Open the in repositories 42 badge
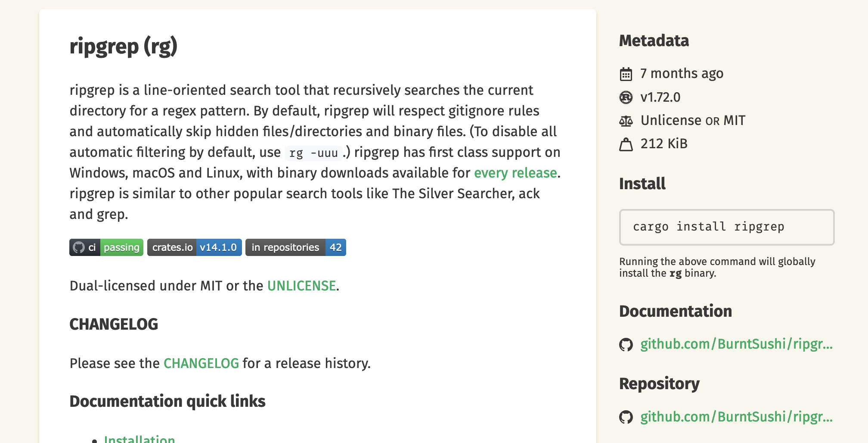 tap(295, 247)
